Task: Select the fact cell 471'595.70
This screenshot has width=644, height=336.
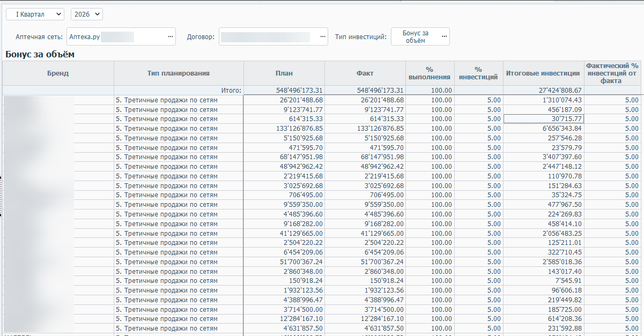Action: tap(365, 148)
